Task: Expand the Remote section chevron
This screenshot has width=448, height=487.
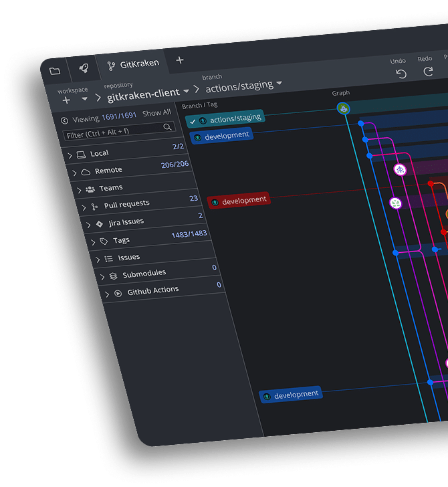Action: 74,173
